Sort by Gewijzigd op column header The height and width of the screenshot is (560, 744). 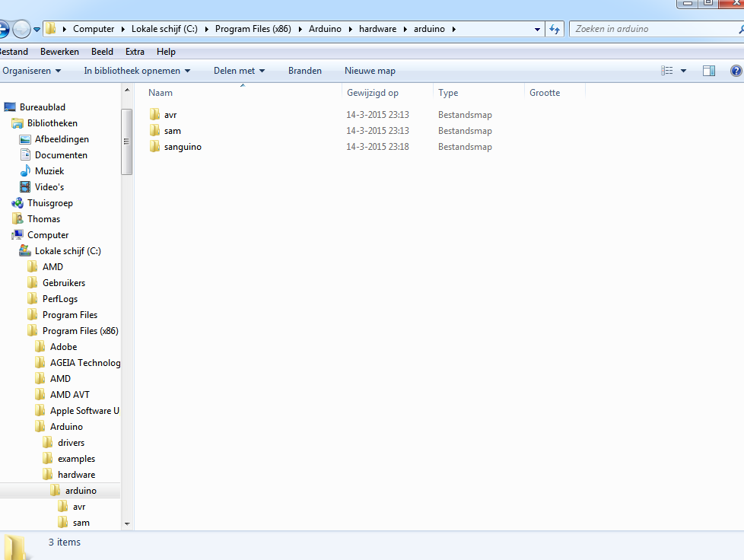pyautogui.click(x=373, y=93)
